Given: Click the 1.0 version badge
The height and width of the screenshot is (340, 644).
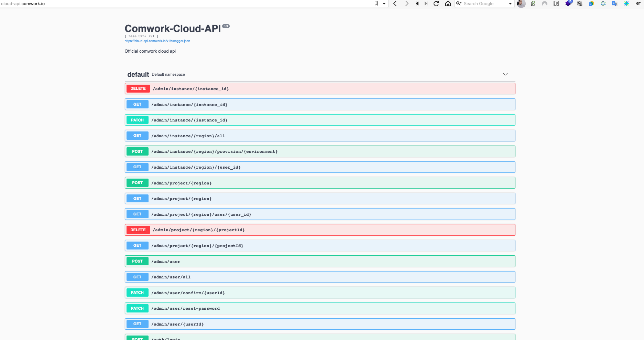Looking at the screenshot, I should (226, 26).
